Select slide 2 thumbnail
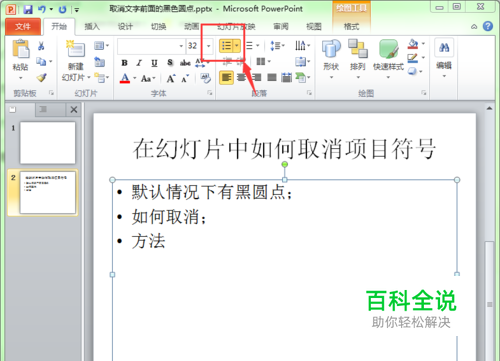 coord(48,192)
